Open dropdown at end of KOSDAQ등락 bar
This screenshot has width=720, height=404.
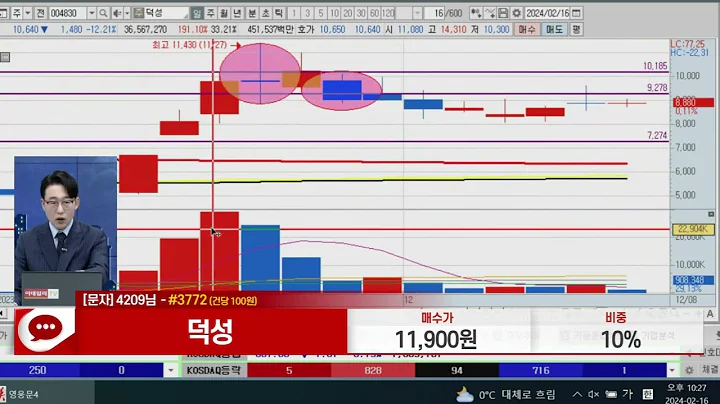click(x=672, y=370)
